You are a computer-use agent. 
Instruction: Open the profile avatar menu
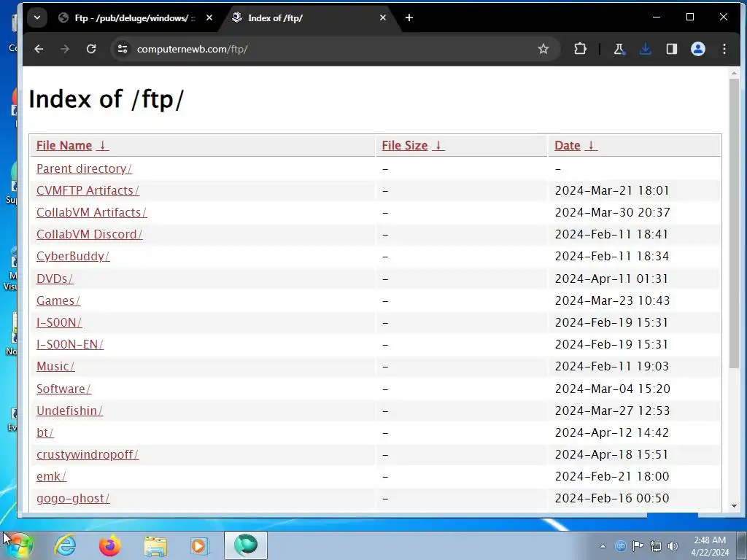tap(698, 49)
